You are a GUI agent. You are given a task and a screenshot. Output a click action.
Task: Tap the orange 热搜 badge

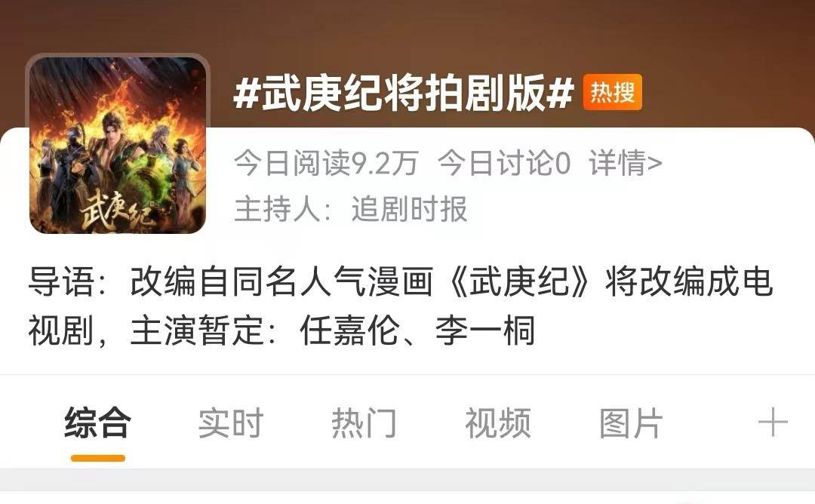[x=612, y=93]
